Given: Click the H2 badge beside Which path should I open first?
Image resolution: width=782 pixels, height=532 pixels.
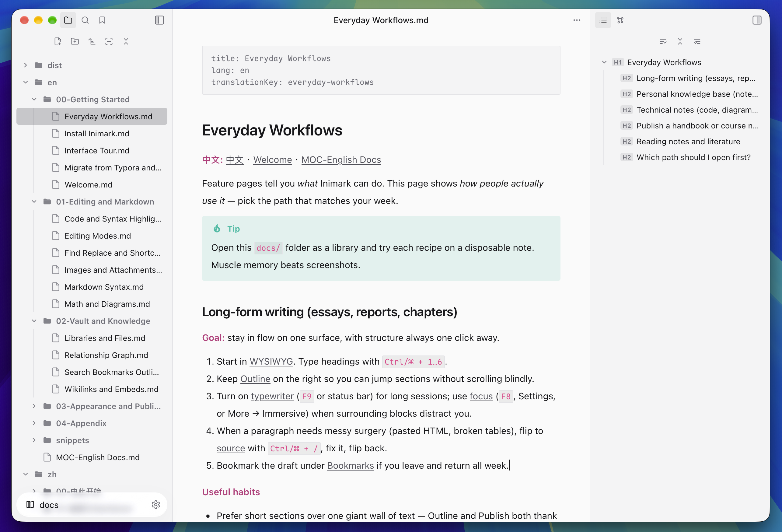Looking at the screenshot, I should pyautogui.click(x=627, y=157).
